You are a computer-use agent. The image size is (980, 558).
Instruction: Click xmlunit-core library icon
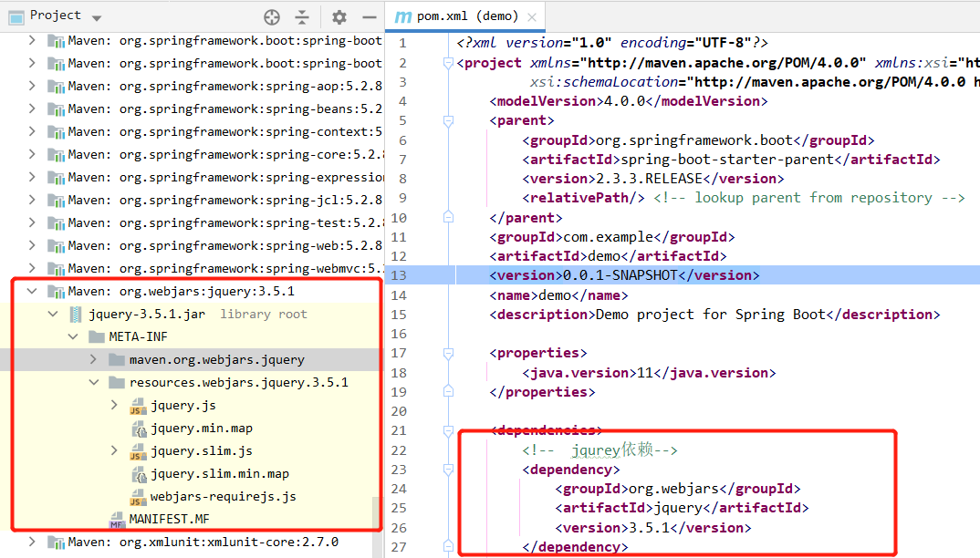coord(57,542)
